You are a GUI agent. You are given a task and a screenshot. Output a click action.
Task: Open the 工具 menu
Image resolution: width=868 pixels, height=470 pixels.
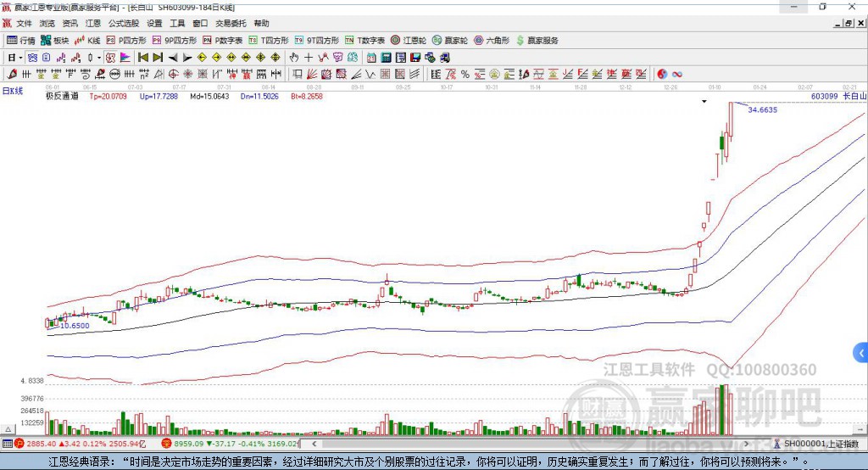point(177,23)
